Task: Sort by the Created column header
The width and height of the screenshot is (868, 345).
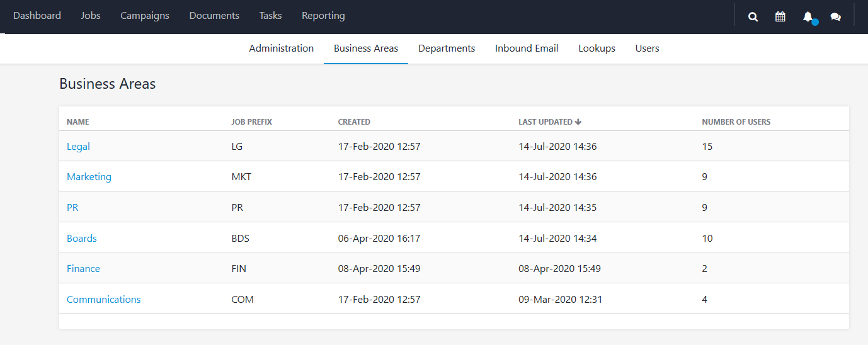Action: (354, 122)
